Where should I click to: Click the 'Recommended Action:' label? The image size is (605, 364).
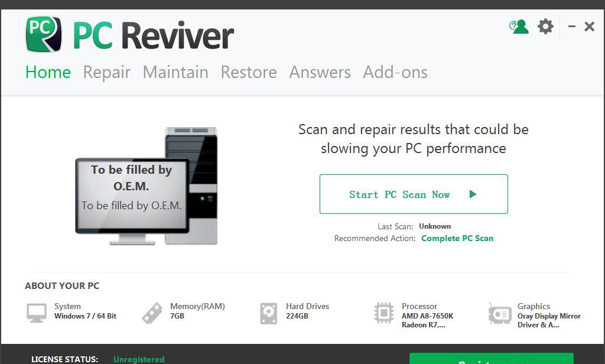tap(375, 239)
